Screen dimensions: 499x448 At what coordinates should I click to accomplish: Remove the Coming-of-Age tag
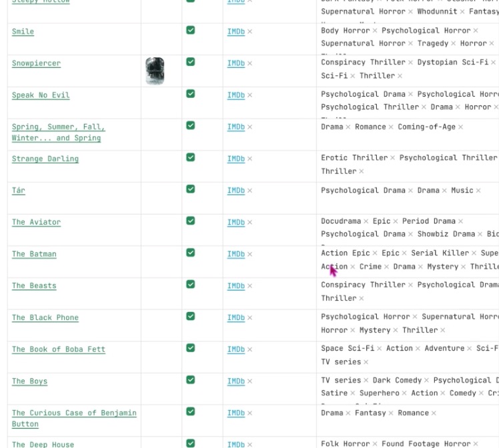[460, 127]
